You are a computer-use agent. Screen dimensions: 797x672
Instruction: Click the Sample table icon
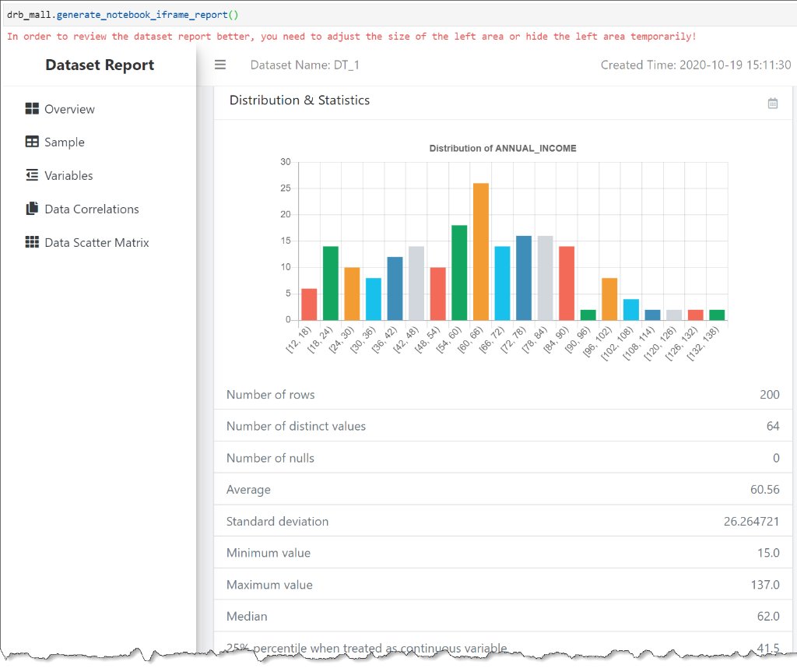pos(32,142)
